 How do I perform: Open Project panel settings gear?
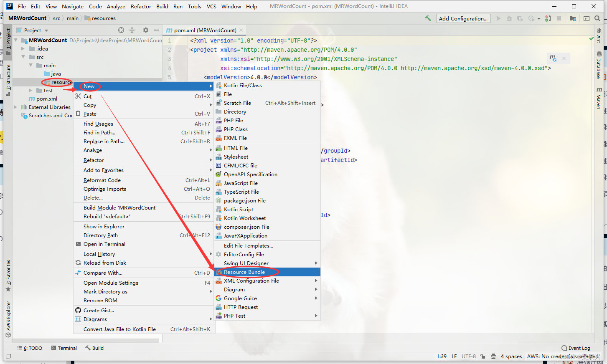pos(146,30)
